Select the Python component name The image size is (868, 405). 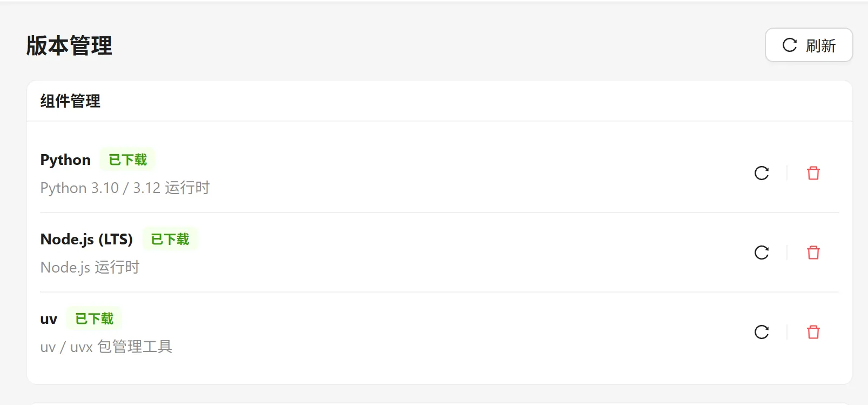pyautogui.click(x=65, y=160)
